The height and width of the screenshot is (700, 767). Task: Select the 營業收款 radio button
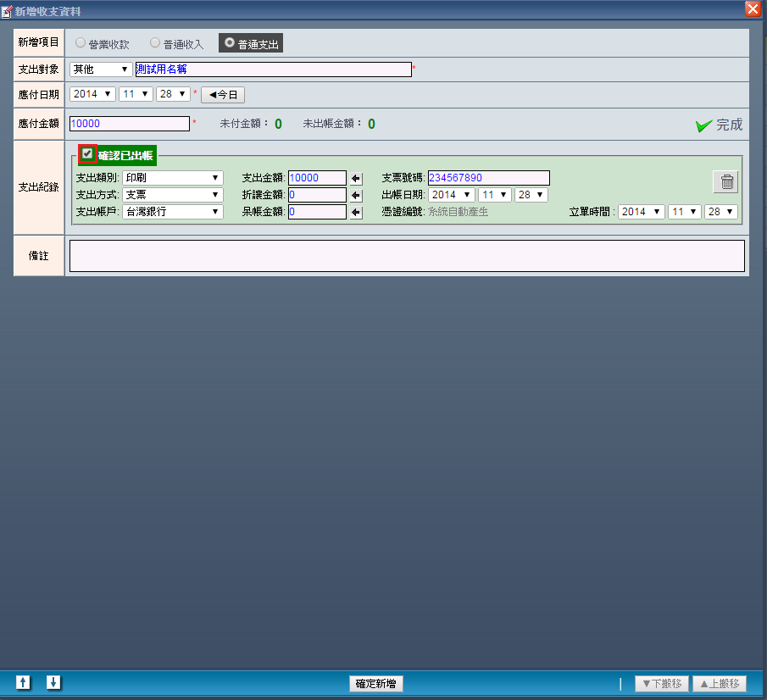click(x=81, y=42)
